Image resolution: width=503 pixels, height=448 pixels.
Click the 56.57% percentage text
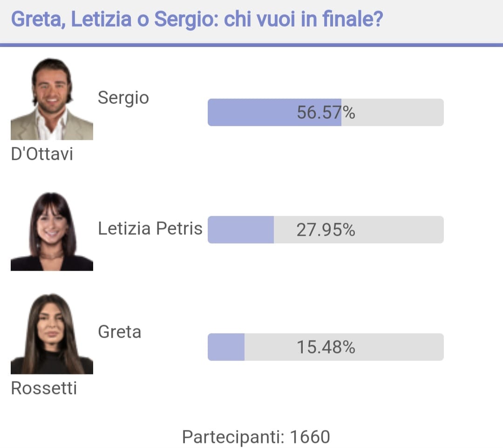click(326, 113)
